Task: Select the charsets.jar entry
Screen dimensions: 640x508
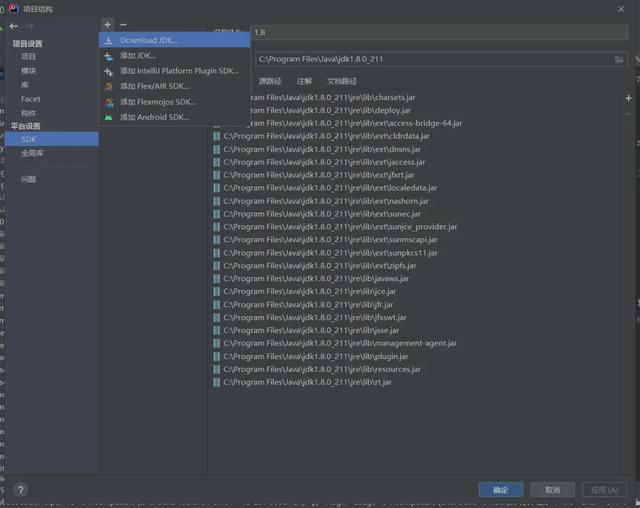Action: tap(332, 98)
